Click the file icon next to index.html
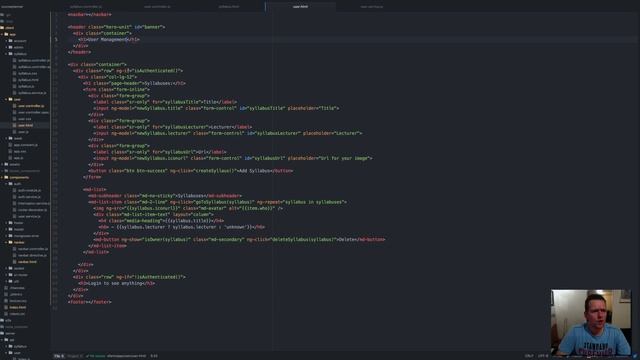 6,307
